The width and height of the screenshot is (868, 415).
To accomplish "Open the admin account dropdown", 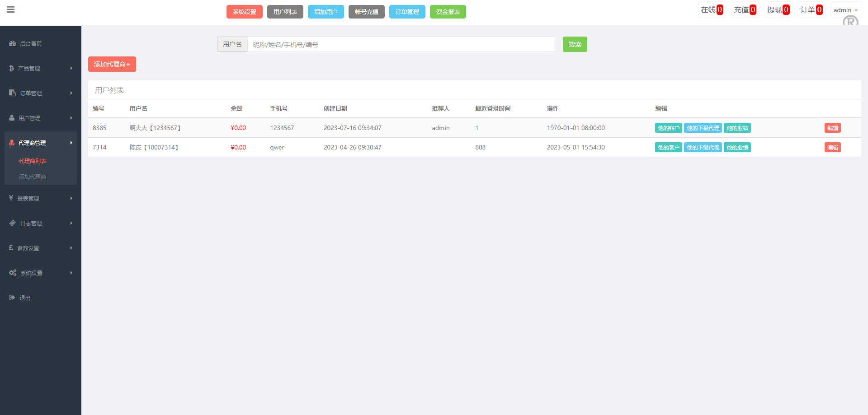I will click(x=845, y=10).
